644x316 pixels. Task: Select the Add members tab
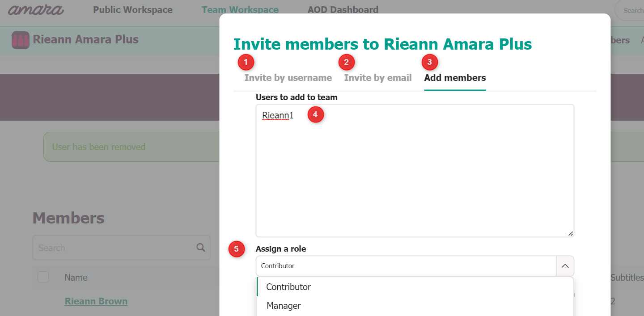click(x=454, y=77)
